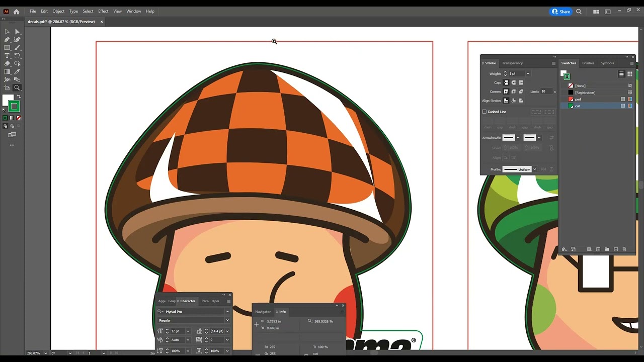Image resolution: width=644 pixels, height=362 pixels.
Task: Close the decals.pdf document tab
Action: pyautogui.click(x=101, y=22)
